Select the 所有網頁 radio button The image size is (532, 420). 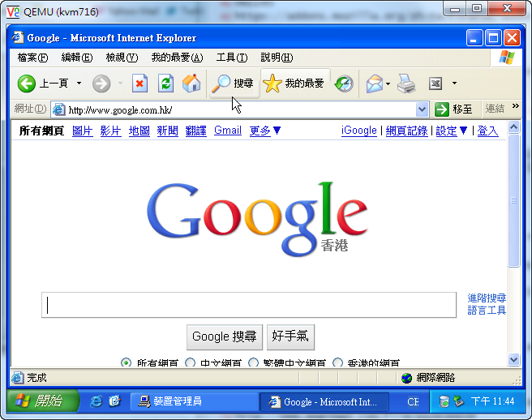pyautogui.click(x=126, y=362)
